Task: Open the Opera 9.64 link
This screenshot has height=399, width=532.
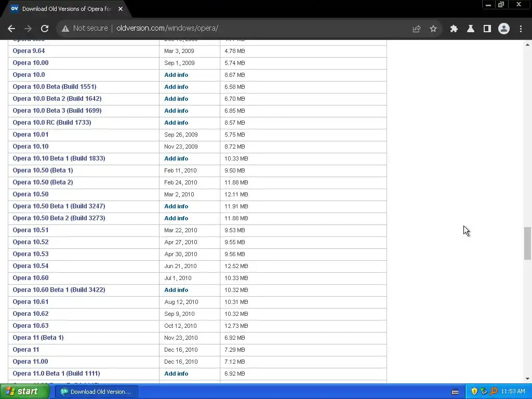Action: pyautogui.click(x=29, y=51)
